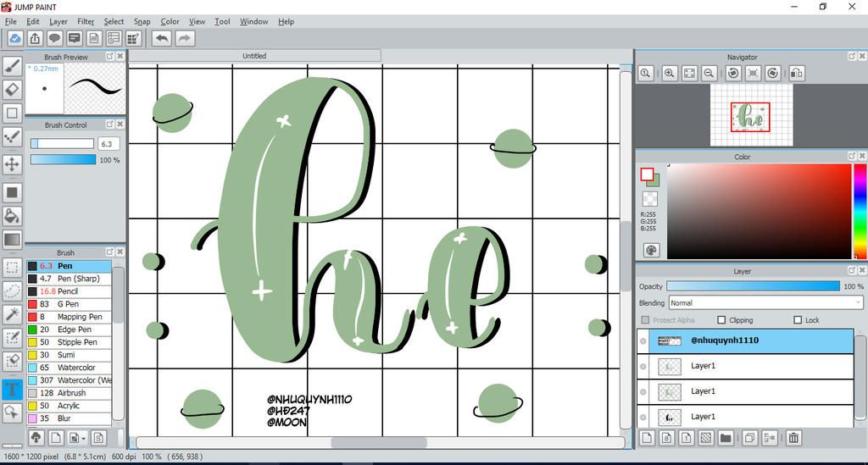Open the Snap menu

point(142,21)
